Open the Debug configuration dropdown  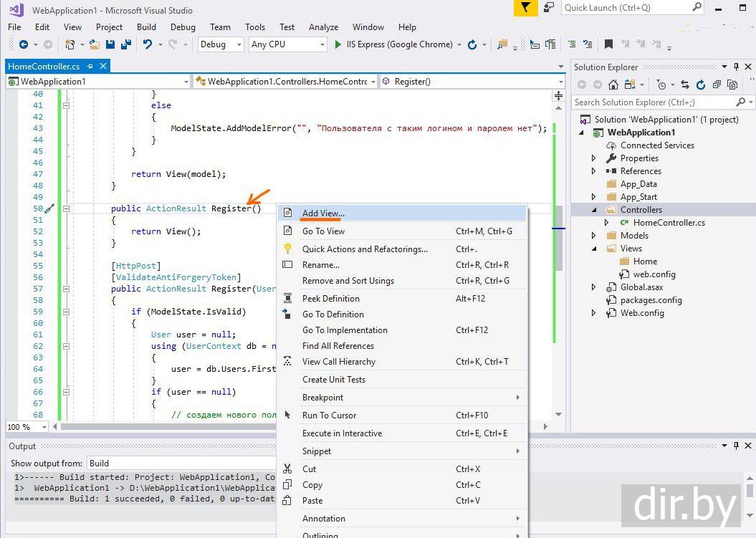(x=221, y=44)
